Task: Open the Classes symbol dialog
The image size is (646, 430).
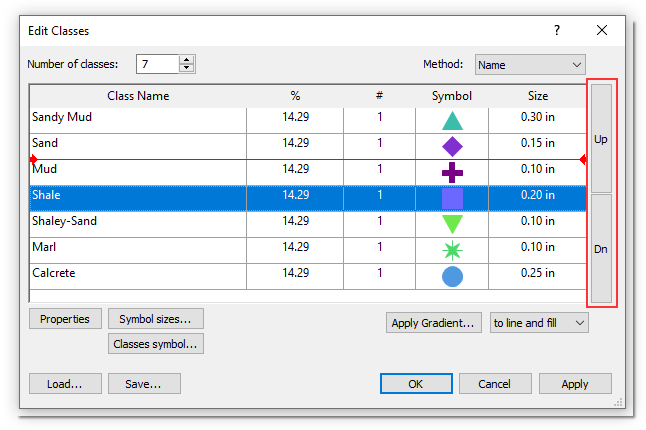Action: coord(156,344)
